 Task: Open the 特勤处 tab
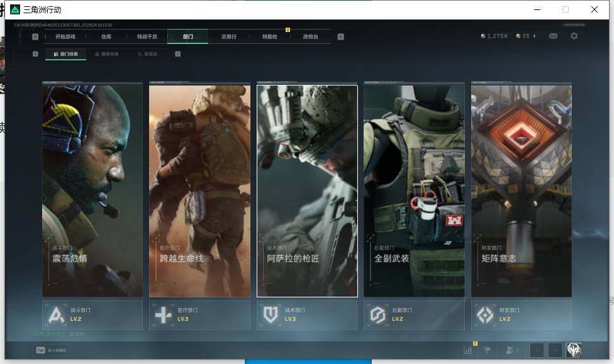click(x=269, y=37)
